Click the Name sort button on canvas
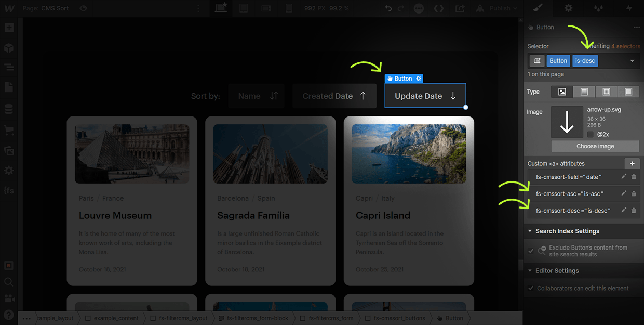This screenshot has width=644, height=325. [257, 96]
